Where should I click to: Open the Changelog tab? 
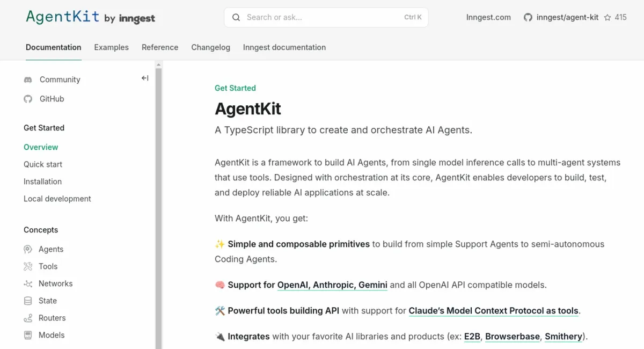[x=210, y=47]
